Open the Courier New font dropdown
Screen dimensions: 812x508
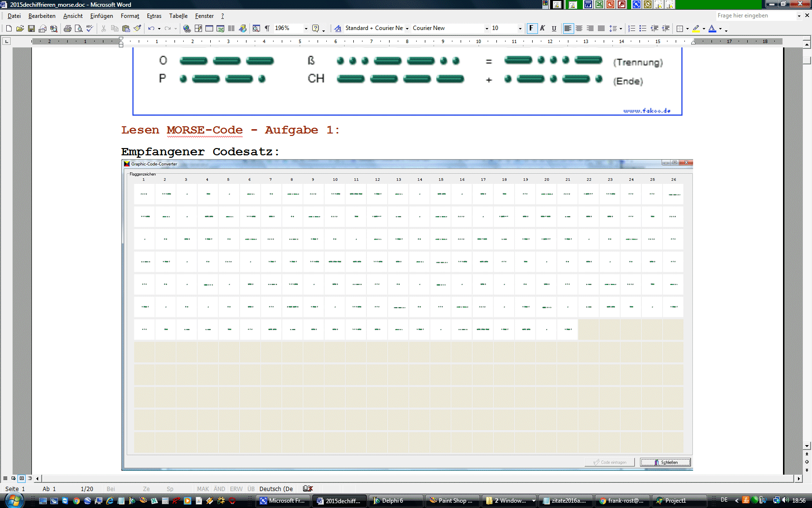(487, 29)
